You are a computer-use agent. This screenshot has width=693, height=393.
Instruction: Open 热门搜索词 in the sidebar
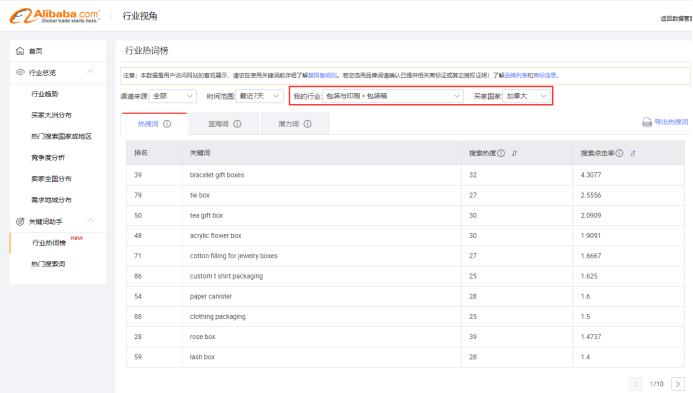pyautogui.click(x=48, y=264)
